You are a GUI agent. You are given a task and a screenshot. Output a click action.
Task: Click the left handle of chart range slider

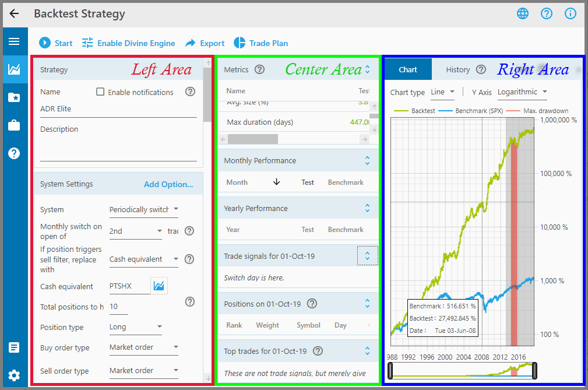390,371
